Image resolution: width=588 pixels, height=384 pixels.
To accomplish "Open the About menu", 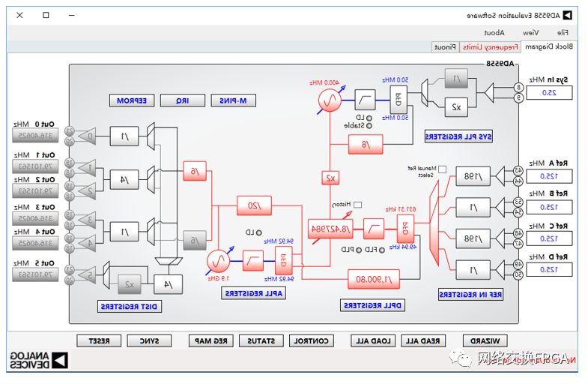I will tap(494, 33).
